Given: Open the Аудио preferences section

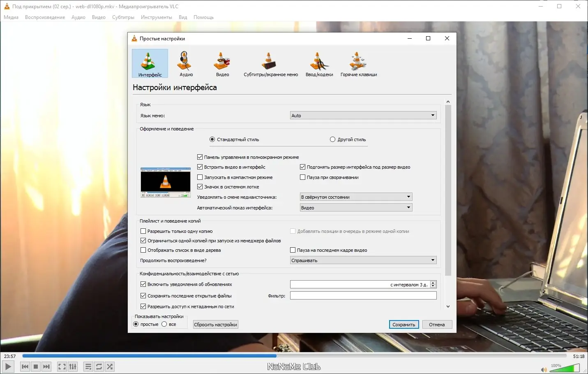Looking at the screenshot, I should click(186, 63).
